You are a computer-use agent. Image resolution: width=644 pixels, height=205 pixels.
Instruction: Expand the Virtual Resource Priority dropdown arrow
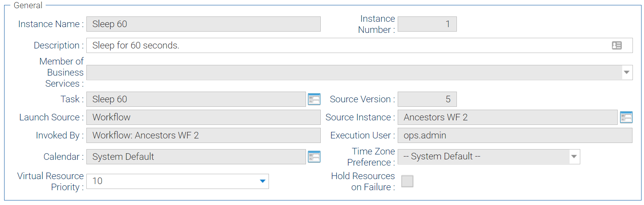[x=262, y=181]
